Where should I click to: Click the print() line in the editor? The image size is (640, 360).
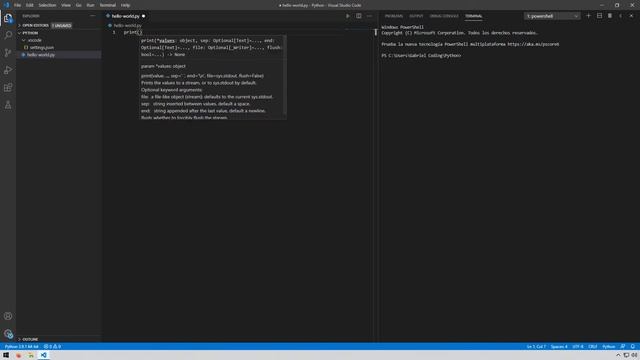(x=133, y=32)
